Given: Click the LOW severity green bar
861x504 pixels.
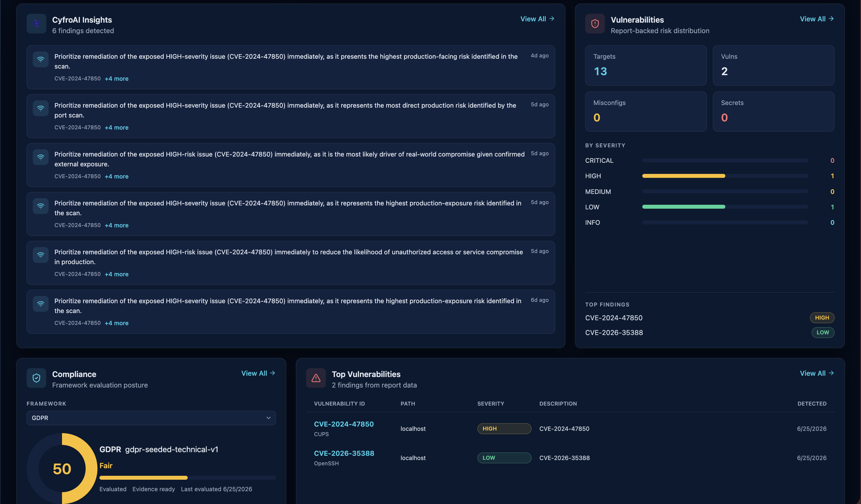Looking at the screenshot, I should pos(684,207).
